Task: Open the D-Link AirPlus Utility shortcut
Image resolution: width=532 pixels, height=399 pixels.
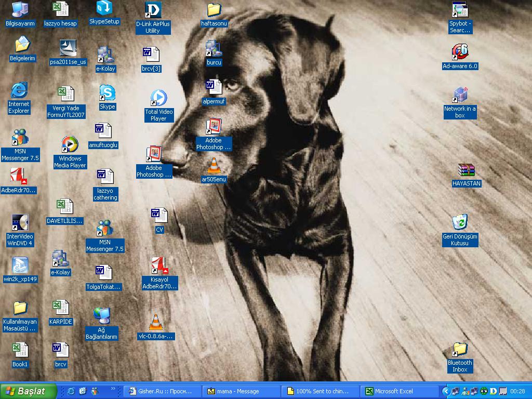Action: [x=153, y=10]
